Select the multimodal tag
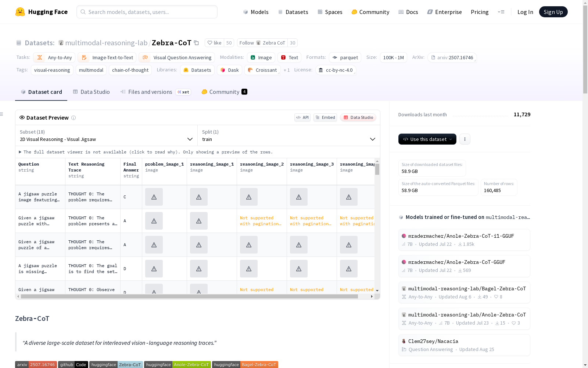This screenshot has width=588, height=368. click(x=91, y=70)
